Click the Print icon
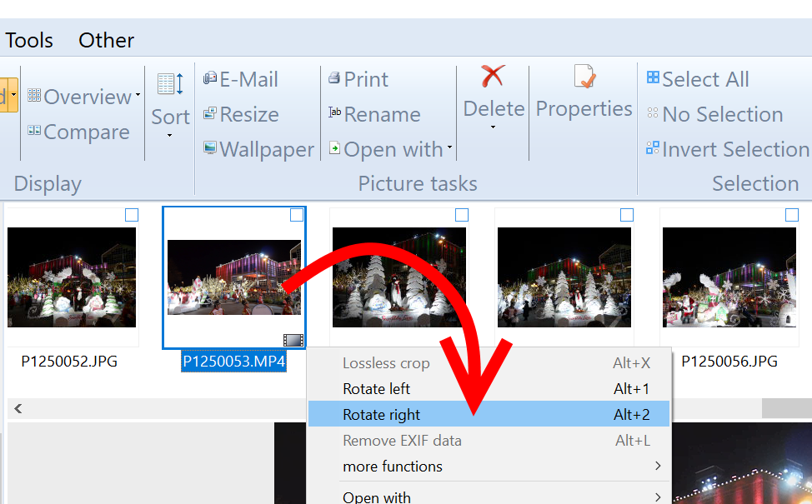Screen dimensions: 812x504 click(x=334, y=79)
